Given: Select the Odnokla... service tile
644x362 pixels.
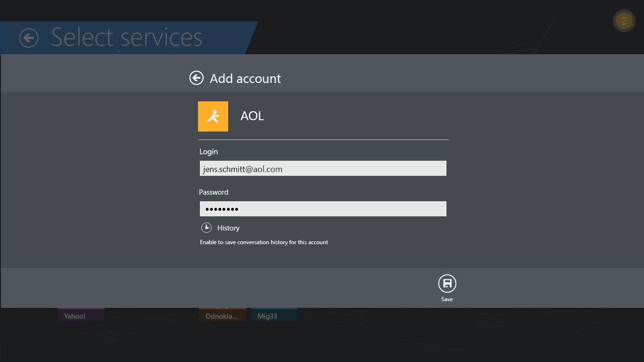Looking at the screenshot, I should tap(223, 315).
